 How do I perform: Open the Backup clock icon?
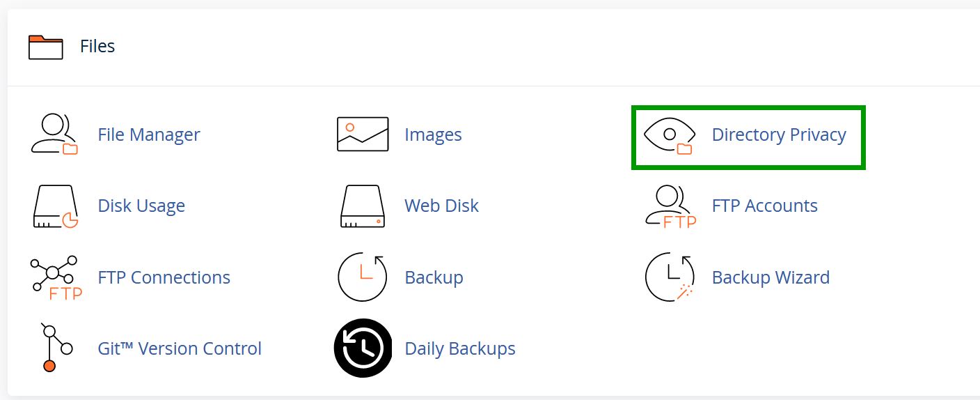click(363, 277)
